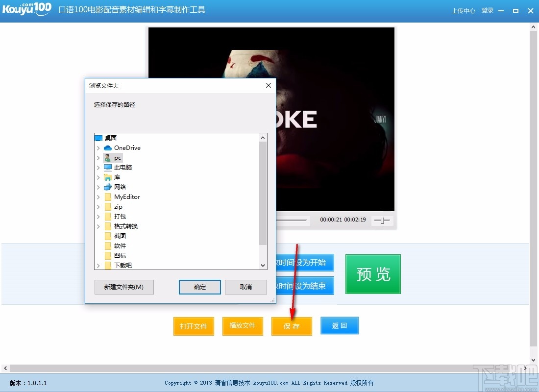Expand the 网络 tree node

tap(98, 187)
